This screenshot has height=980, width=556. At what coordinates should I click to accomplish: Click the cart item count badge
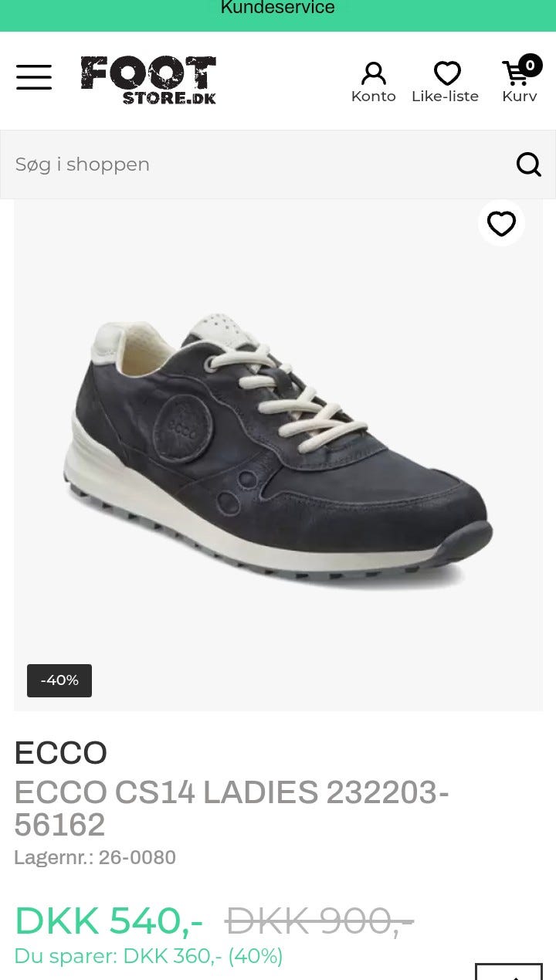pos(530,66)
